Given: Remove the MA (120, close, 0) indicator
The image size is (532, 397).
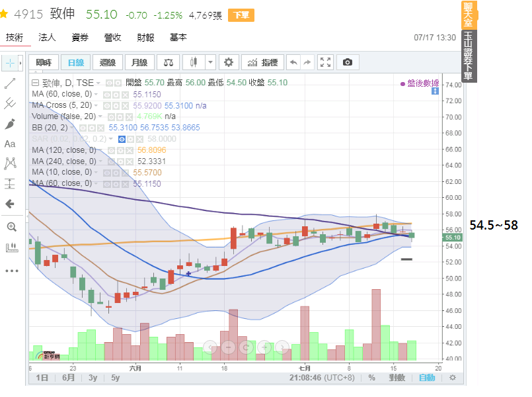Looking at the screenshot, I should click(130, 150).
